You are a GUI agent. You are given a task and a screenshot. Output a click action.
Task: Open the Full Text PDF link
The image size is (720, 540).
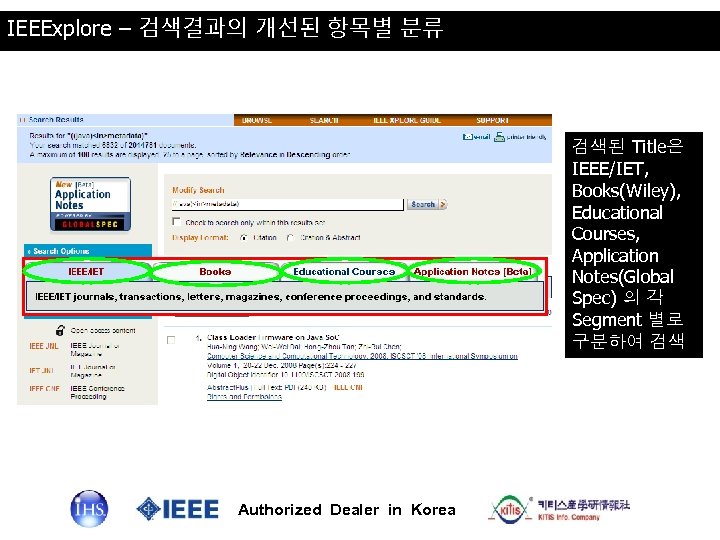click(x=290, y=388)
